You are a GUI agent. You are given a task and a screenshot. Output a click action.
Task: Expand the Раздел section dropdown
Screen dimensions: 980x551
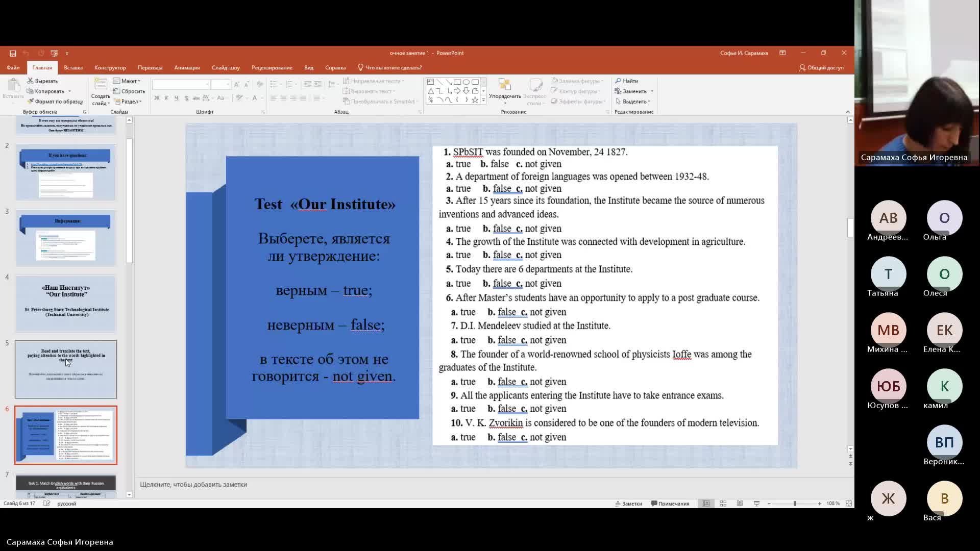point(128,102)
